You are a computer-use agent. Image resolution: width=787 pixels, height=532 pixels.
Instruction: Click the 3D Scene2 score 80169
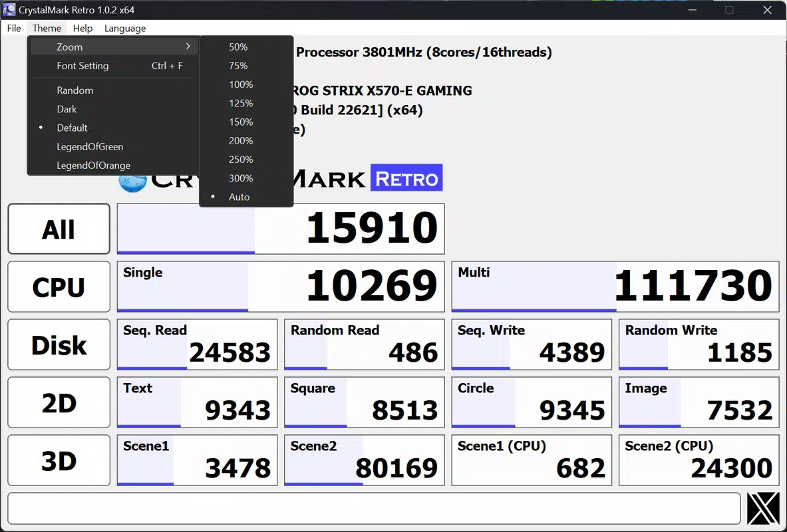click(x=365, y=460)
